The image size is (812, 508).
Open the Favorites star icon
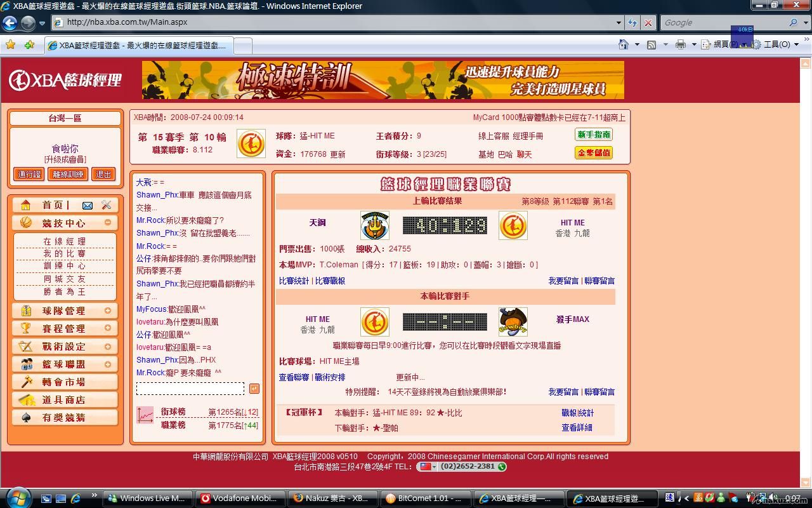[x=10, y=44]
